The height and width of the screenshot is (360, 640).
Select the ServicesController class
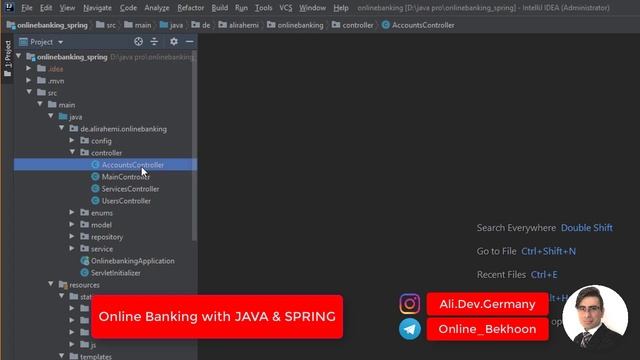[130, 189]
